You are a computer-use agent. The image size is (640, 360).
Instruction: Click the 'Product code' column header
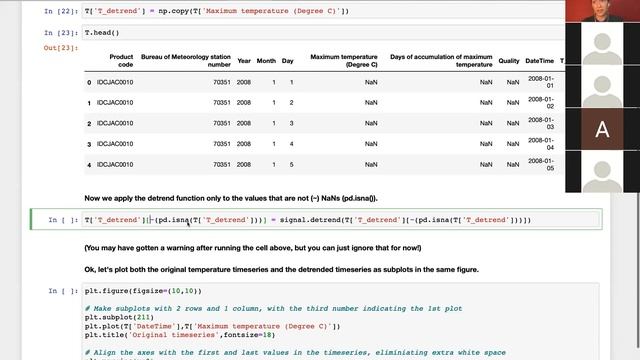tap(121, 60)
